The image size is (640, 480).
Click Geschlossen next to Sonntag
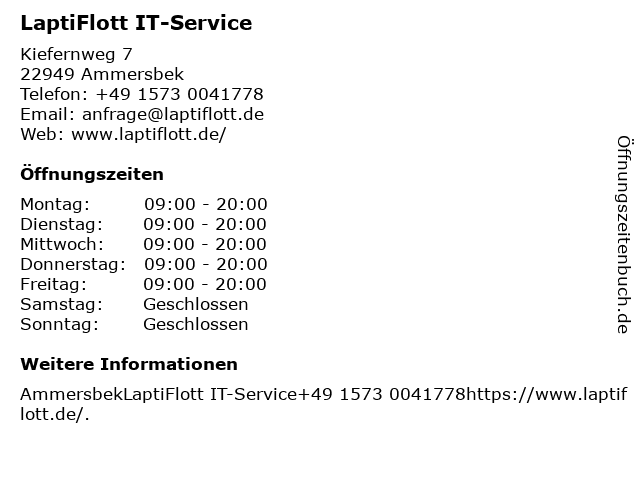click(196, 324)
